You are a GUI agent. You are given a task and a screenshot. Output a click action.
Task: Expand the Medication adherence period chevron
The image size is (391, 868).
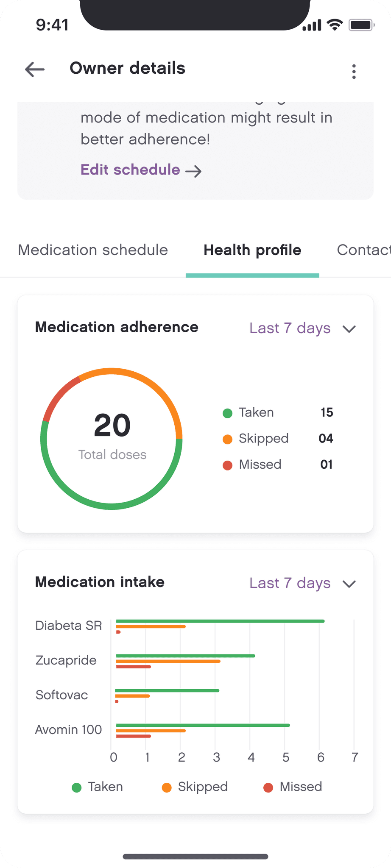click(349, 329)
